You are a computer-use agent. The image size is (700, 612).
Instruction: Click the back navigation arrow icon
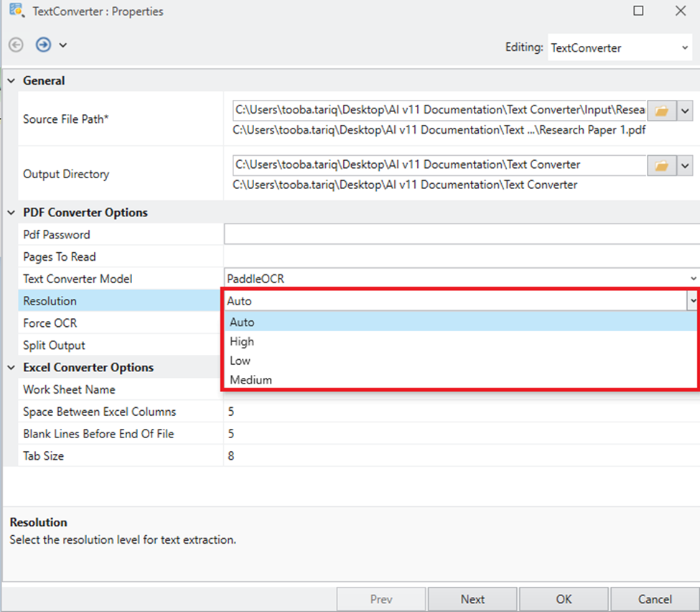click(x=16, y=45)
